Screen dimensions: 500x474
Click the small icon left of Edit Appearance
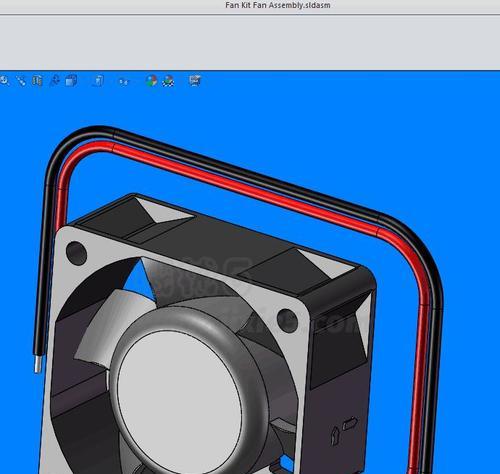point(123,82)
